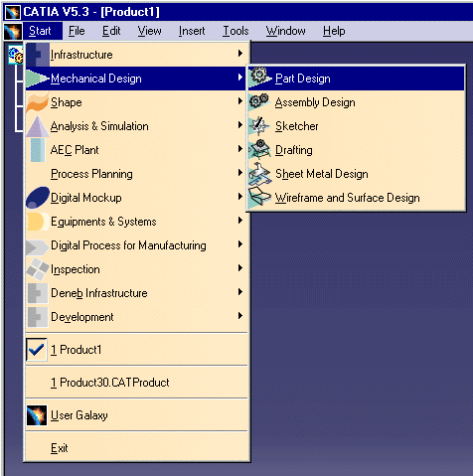Click the Equipments & Systems icon

37,222
